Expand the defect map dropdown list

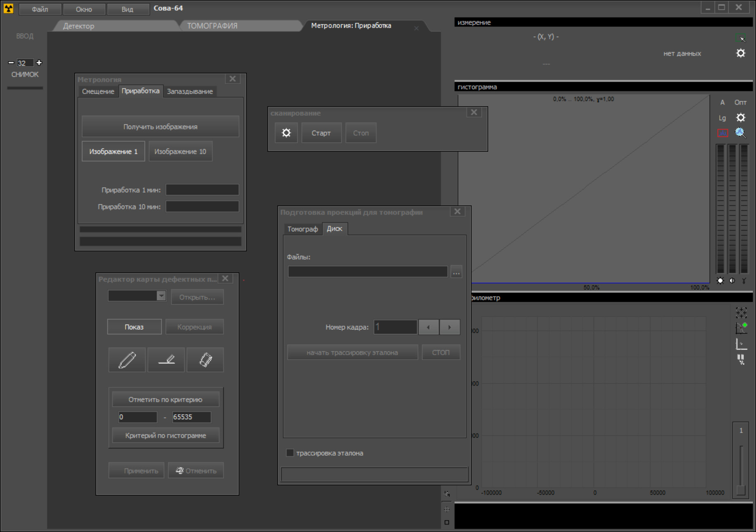click(x=161, y=296)
